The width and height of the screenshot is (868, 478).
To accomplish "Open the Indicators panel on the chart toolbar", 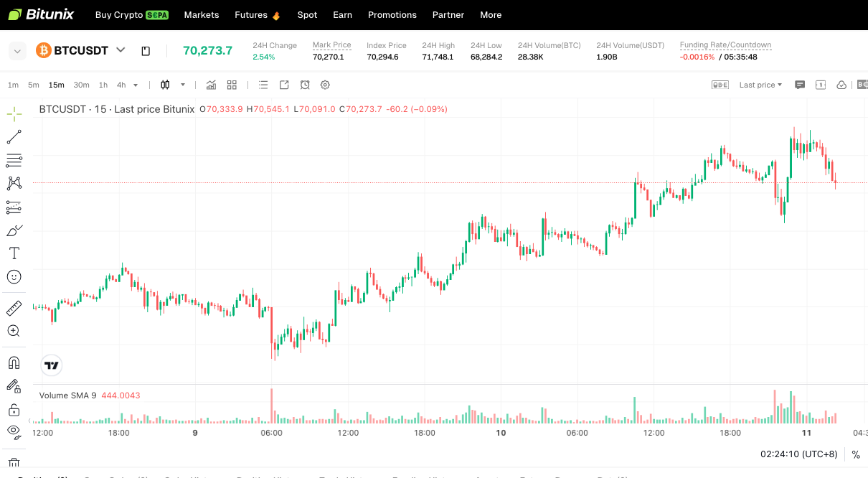I will pyautogui.click(x=211, y=85).
